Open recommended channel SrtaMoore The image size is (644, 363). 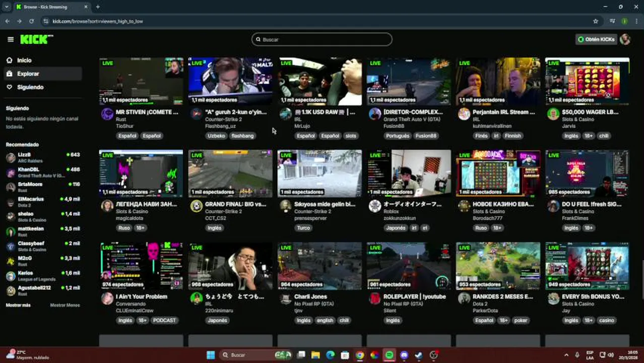point(42,187)
